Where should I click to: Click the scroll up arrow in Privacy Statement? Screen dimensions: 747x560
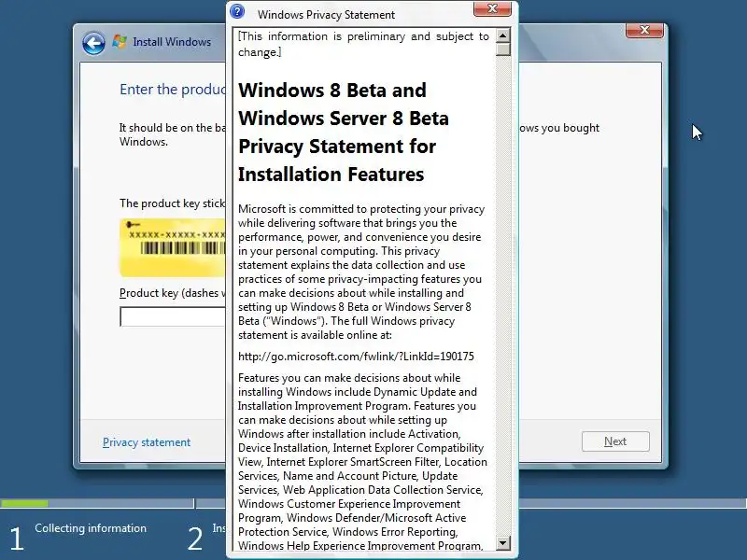click(x=503, y=35)
